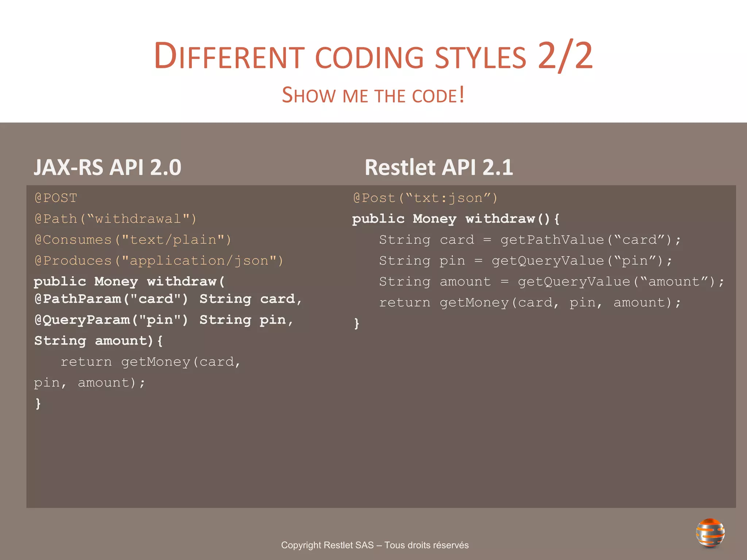
Task: Click the 'String amount = getQueryValue(“amount”);' line
Action: click(x=552, y=281)
